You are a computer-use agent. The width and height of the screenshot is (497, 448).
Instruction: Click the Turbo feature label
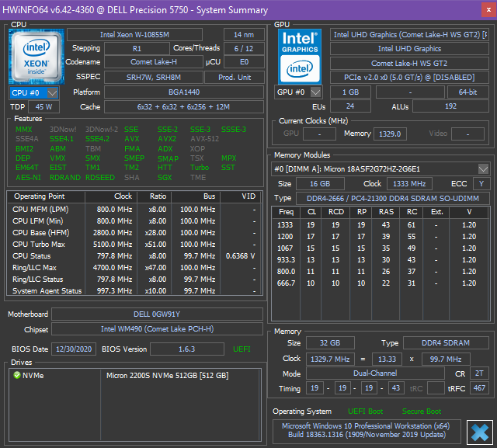pos(200,168)
